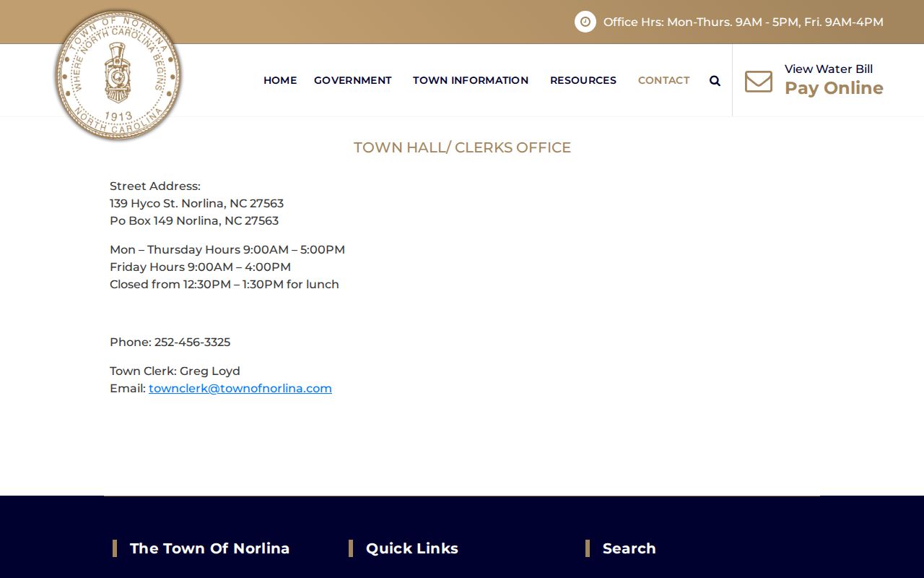
Task: Go to the Home menu item
Action: point(280,80)
